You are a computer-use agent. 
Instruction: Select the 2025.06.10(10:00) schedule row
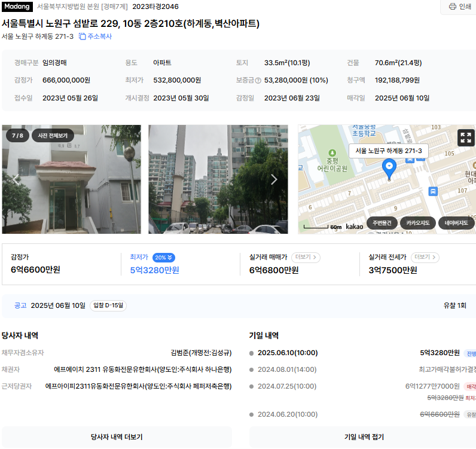coord(362,353)
